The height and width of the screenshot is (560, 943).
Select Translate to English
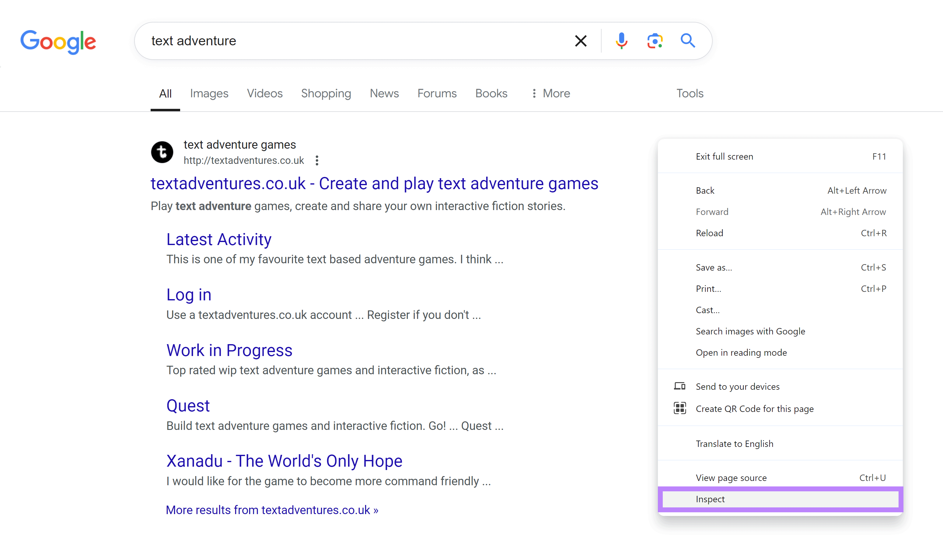[x=734, y=443]
